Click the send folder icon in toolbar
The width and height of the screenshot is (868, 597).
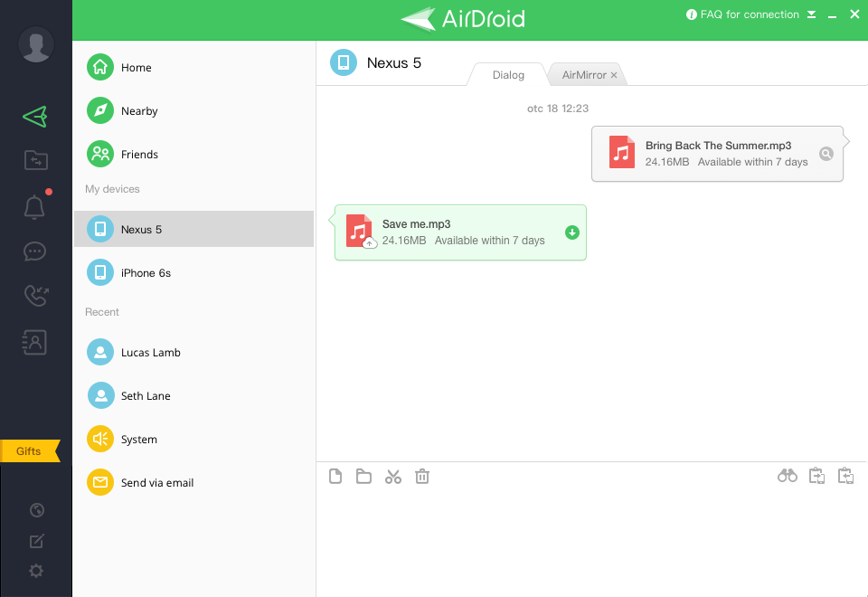[363, 477]
